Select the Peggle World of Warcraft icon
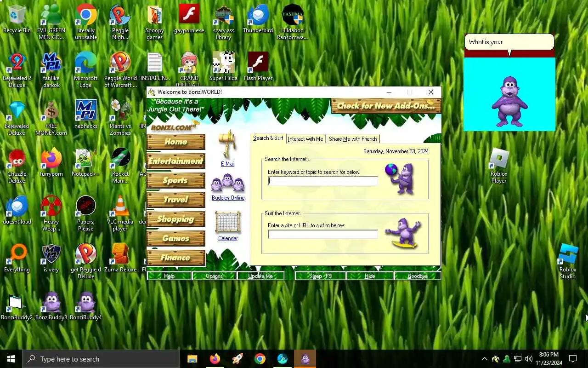Image resolution: width=588 pixels, height=368 pixels. (120, 69)
